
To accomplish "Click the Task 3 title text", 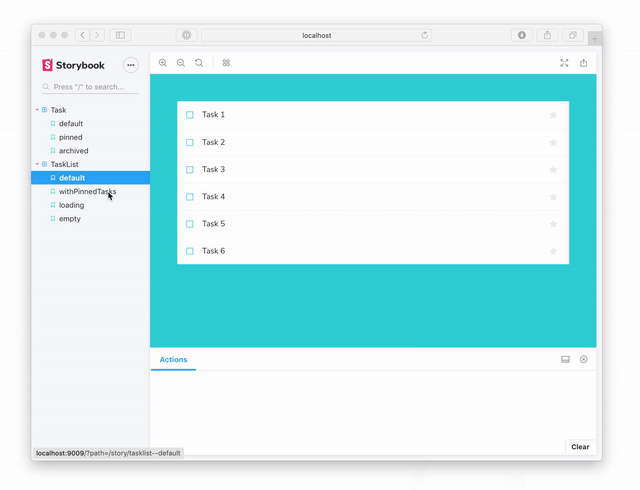I will [213, 169].
